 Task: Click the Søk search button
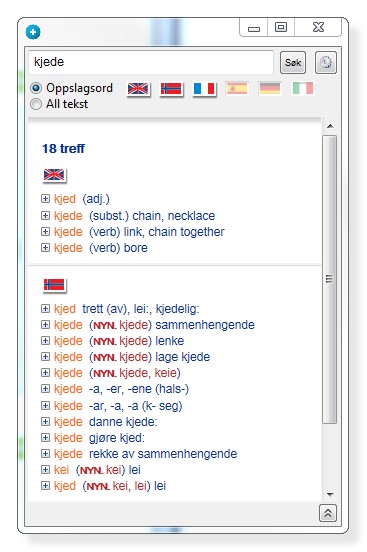(x=293, y=62)
